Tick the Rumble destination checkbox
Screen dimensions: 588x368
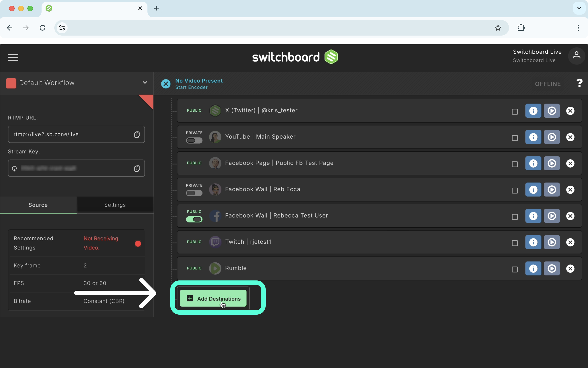(x=515, y=270)
